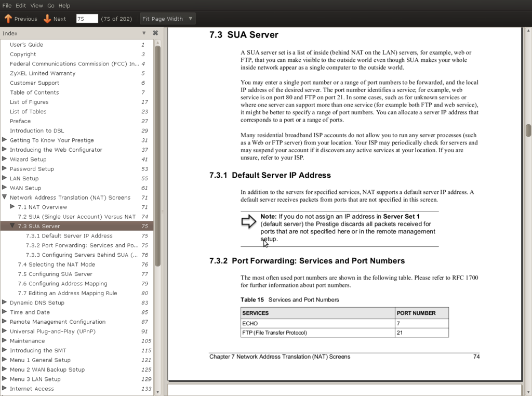Select 7.7 Editing an Address Mapping Rule
This screenshot has width=532, height=396.
(68, 293)
